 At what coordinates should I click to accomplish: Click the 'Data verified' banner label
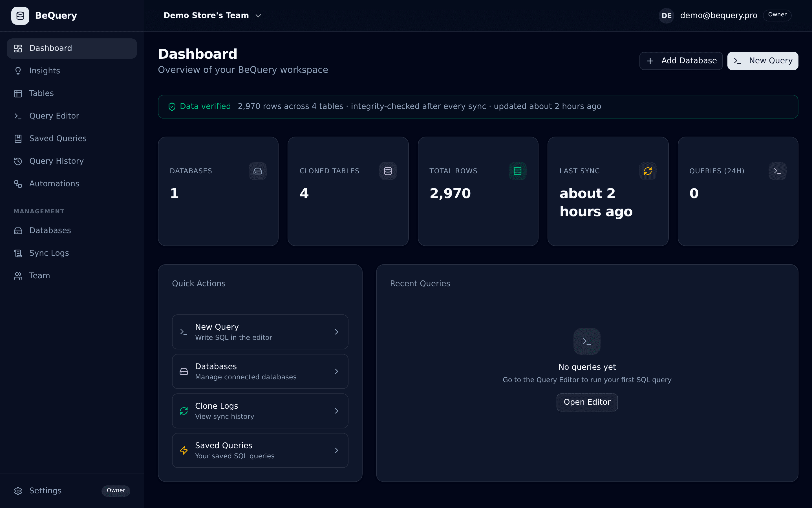click(x=205, y=106)
